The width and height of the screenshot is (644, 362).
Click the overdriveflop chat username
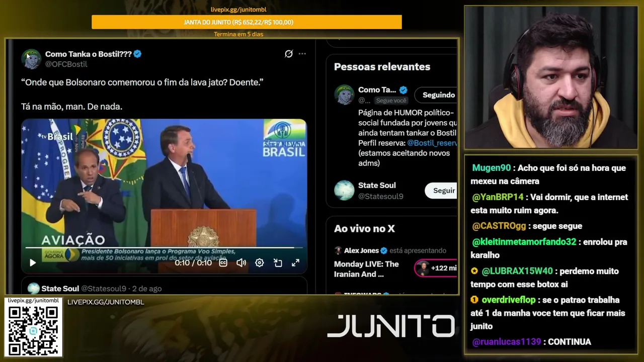click(x=509, y=300)
